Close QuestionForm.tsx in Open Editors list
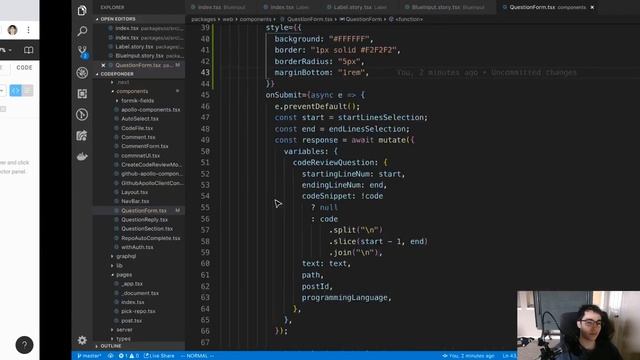The width and height of the screenshot is (640, 360). pos(103,65)
